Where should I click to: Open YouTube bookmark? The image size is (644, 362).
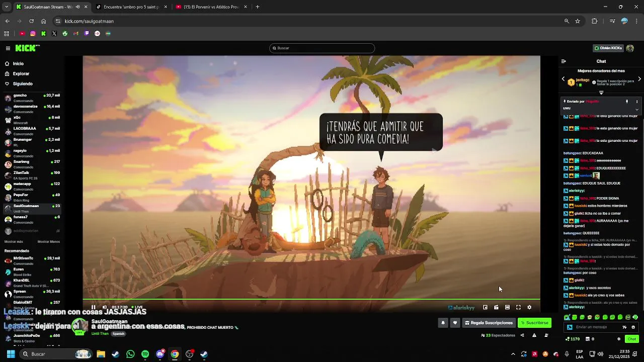[22, 34]
